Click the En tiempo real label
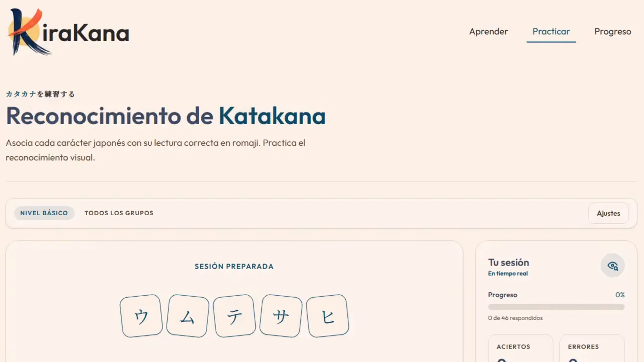This screenshot has width=644, height=362. tap(508, 274)
